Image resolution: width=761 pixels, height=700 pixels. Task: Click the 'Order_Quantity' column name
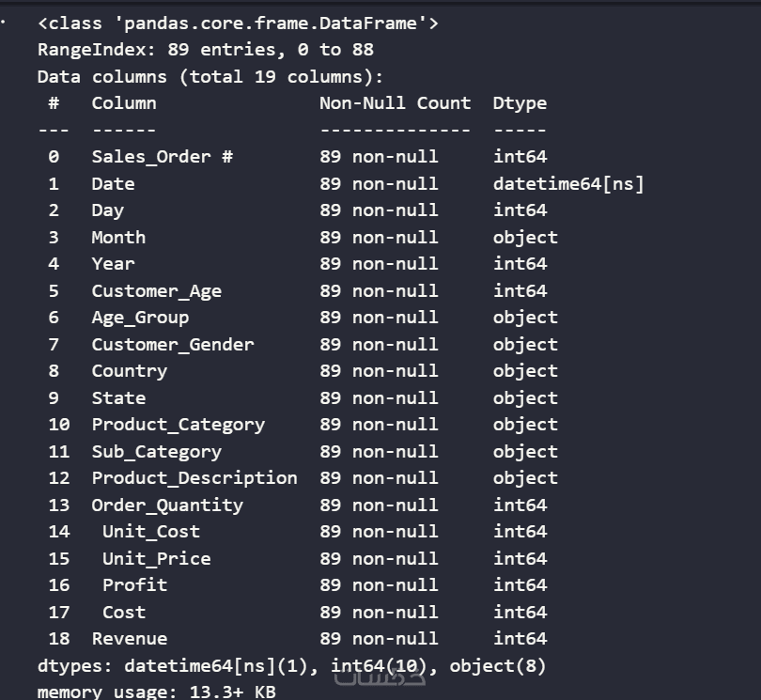click(x=167, y=505)
